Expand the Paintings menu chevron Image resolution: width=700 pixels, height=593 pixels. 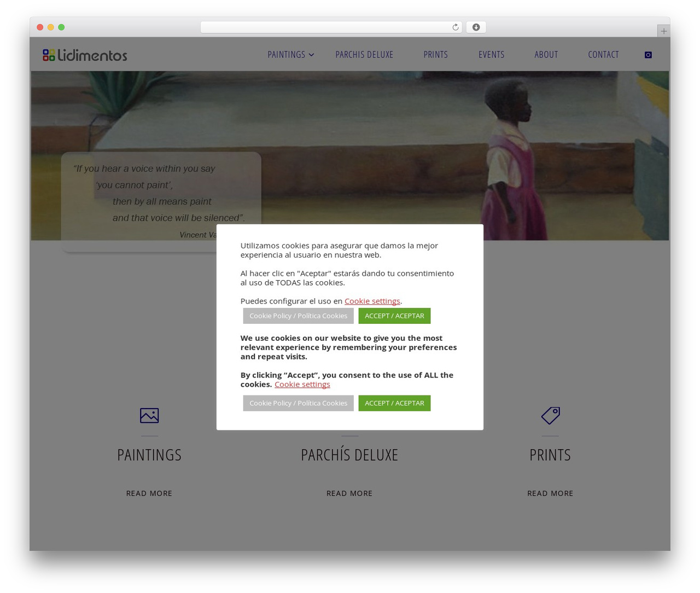311,55
